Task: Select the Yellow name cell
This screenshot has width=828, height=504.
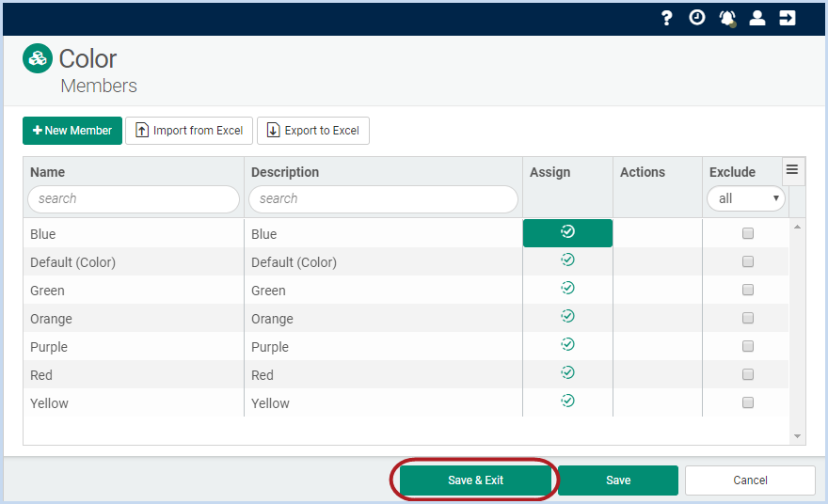Action: 134,402
